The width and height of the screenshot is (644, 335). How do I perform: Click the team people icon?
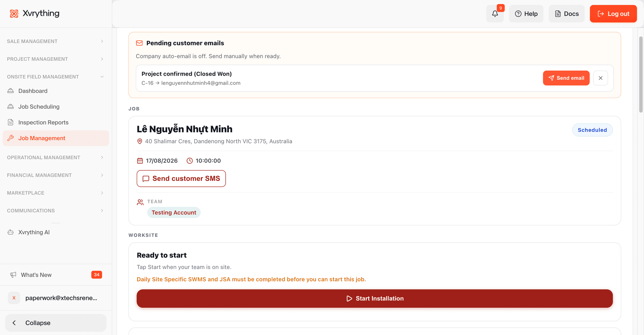(x=140, y=202)
